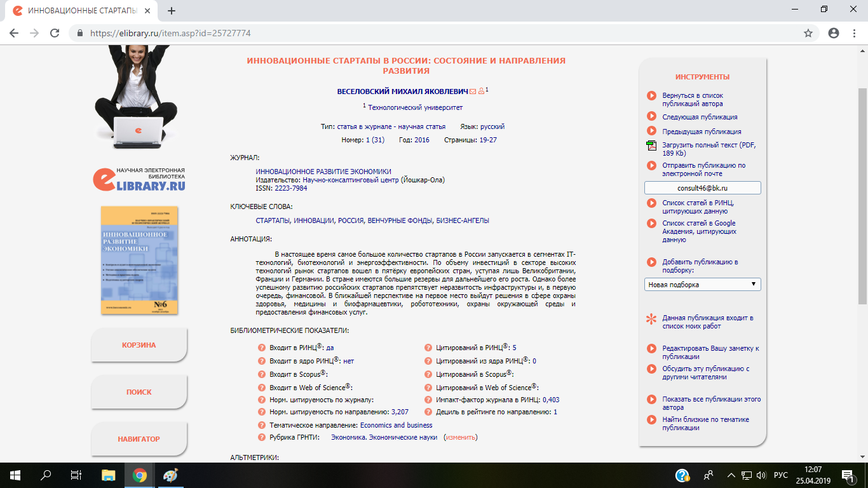Image resolution: width=868 pixels, height=488 pixels.
Task: Reload the page with the browser refresh icon
Action: click(55, 33)
